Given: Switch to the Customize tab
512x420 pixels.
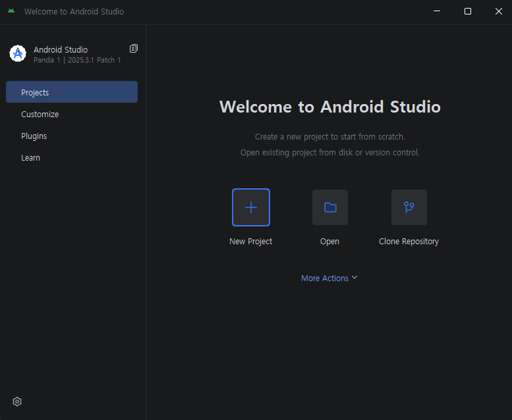Looking at the screenshot, I should click(x=72, y=115).
